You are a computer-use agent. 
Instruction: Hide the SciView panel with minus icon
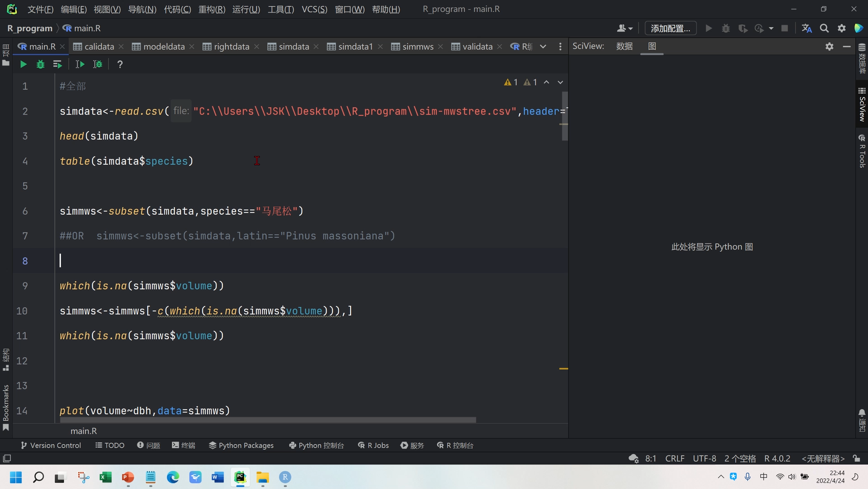point(846,46)
